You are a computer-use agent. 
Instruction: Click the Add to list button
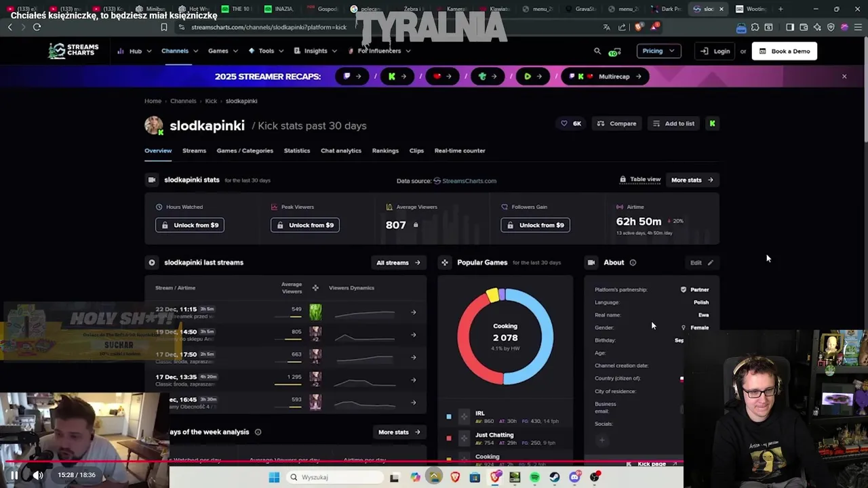(x=673, y=123)
